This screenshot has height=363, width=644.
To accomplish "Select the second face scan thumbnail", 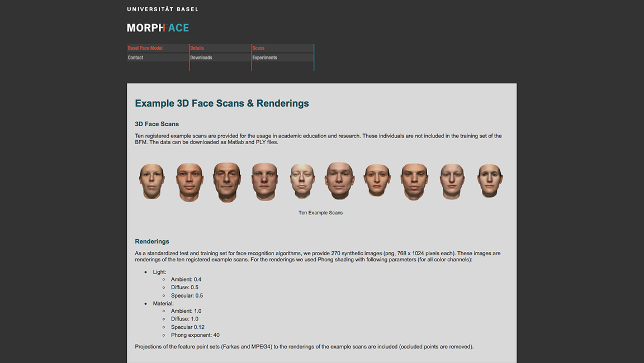I will (x=190, y=182).
